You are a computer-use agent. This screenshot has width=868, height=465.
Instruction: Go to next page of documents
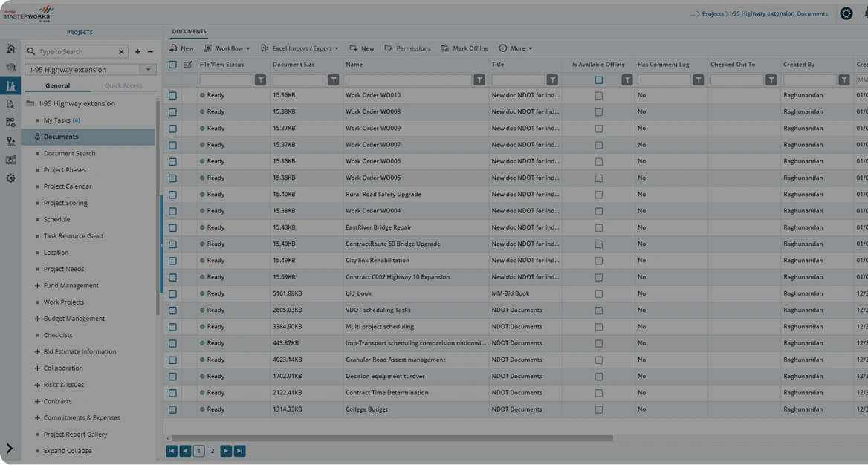226,451
